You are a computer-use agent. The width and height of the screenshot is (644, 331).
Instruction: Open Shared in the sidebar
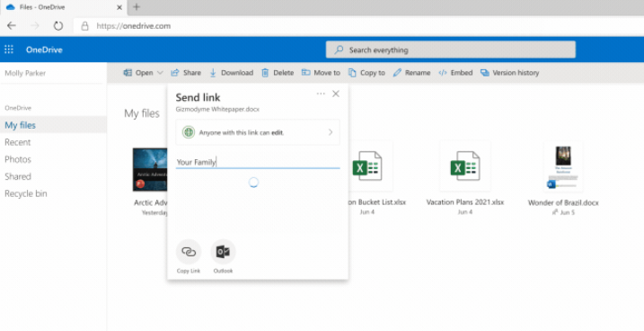point(18,176)
